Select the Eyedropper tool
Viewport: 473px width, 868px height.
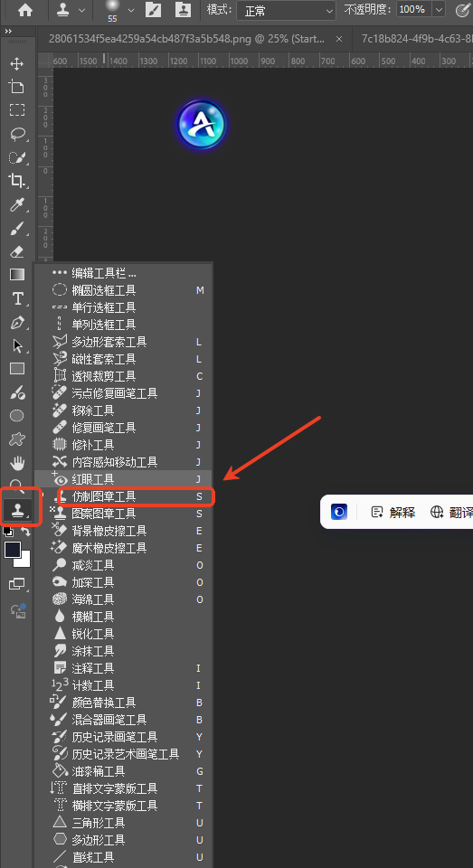[x=17, y=204]
